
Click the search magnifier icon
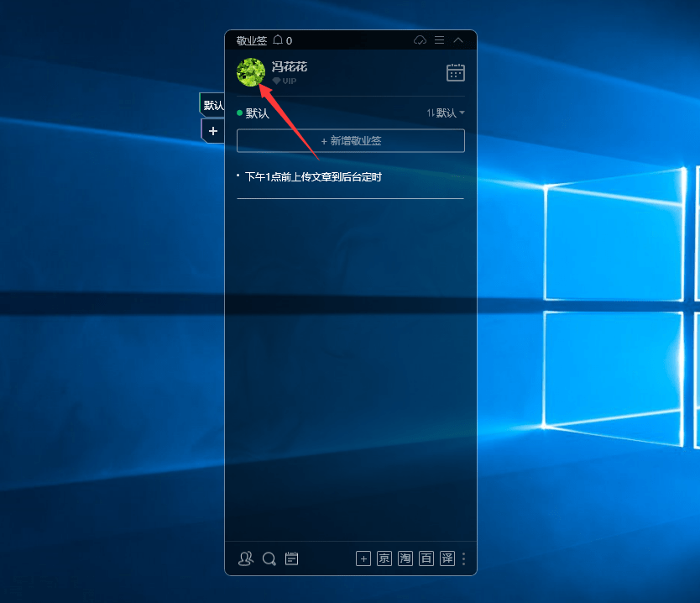269,558
